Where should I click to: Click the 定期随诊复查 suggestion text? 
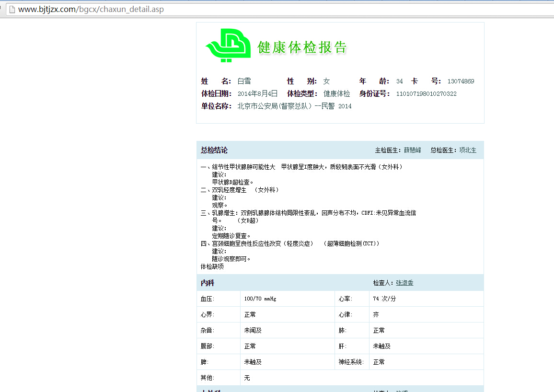231,236
